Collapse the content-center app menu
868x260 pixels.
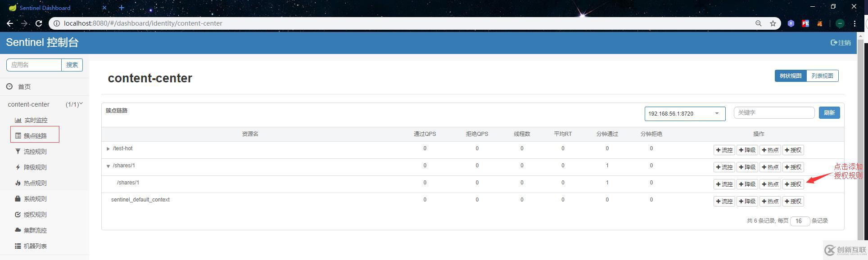pyautogui.click(x=45, y=104)
